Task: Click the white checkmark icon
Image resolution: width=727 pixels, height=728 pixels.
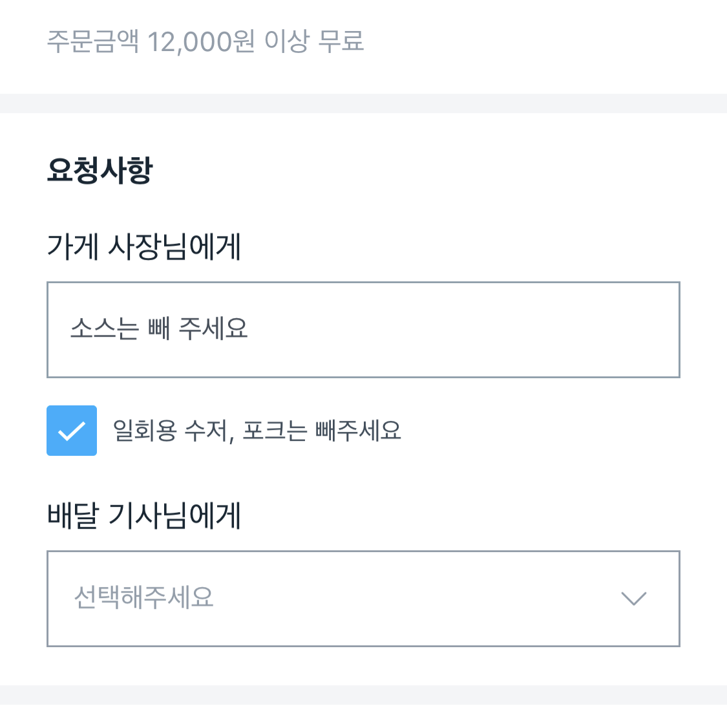Action: point(72,431)
